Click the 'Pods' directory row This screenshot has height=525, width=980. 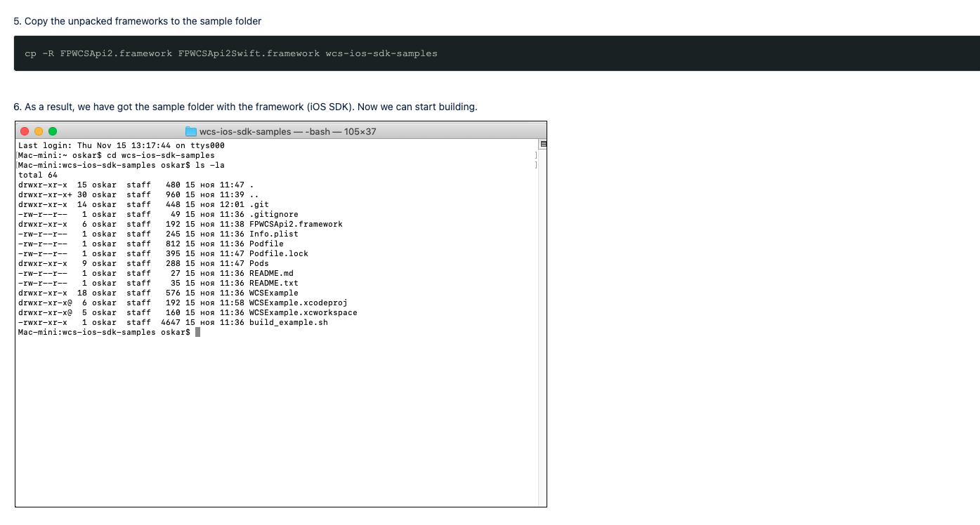click(x=143, y=263)
